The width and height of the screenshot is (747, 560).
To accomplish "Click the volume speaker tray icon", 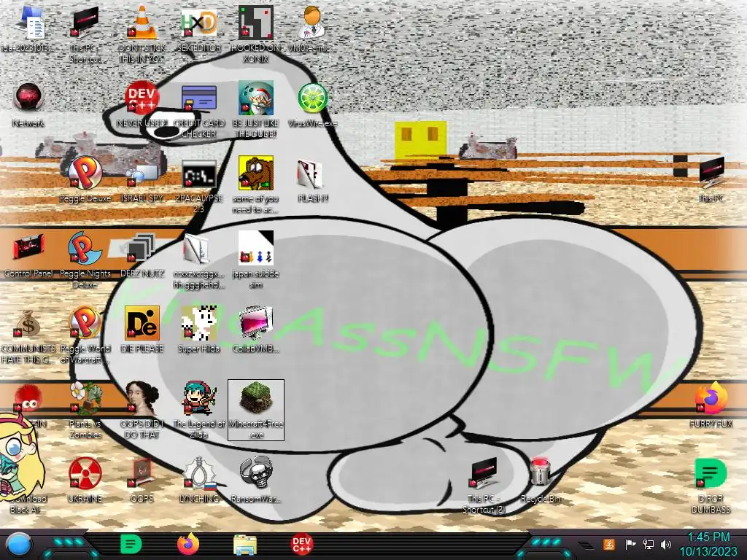I will tap(665, 544).
